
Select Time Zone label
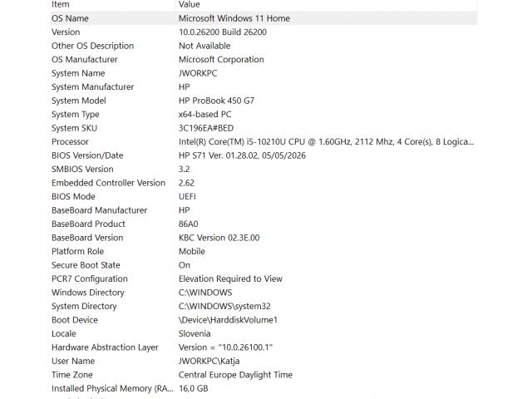click(x=72, y=375)
